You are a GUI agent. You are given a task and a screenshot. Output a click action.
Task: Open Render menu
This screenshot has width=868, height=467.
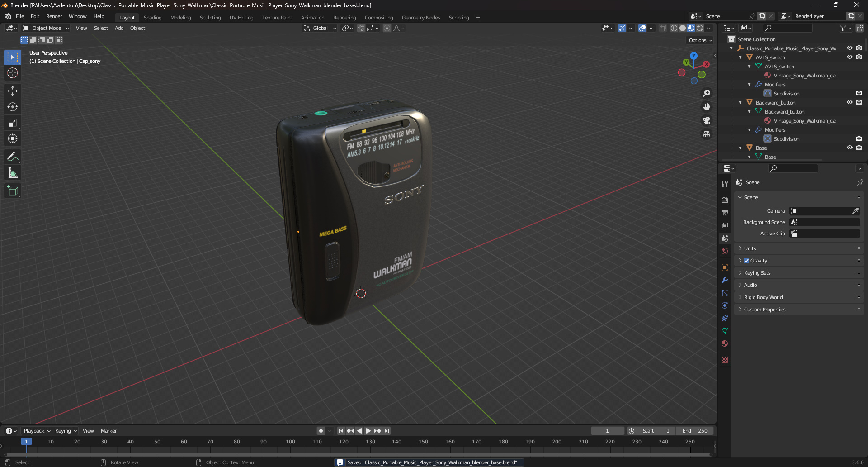[x=54, y=16]
